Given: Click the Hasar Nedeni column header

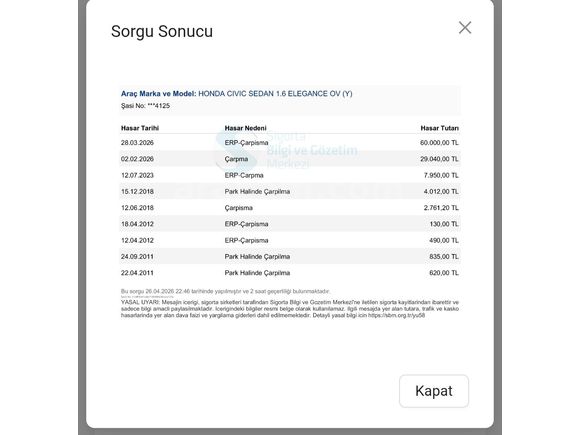Looking at the screenshot, I should [245, 128].
